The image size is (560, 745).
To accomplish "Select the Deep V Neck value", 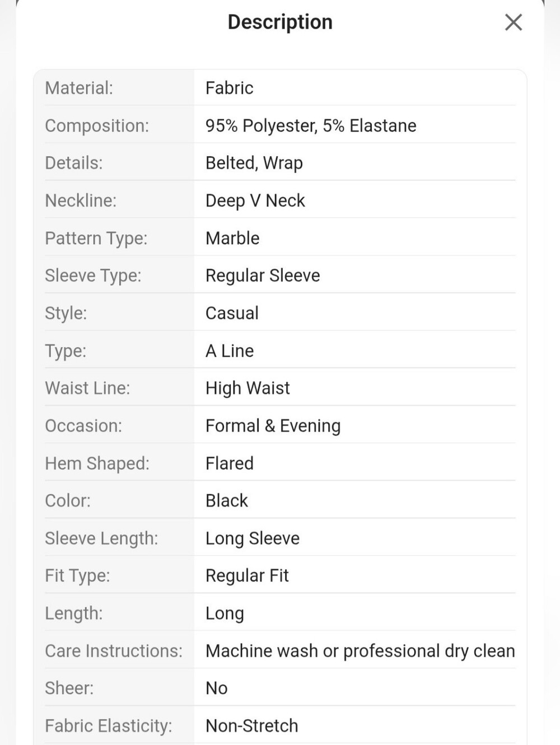I will click(255, 201).
